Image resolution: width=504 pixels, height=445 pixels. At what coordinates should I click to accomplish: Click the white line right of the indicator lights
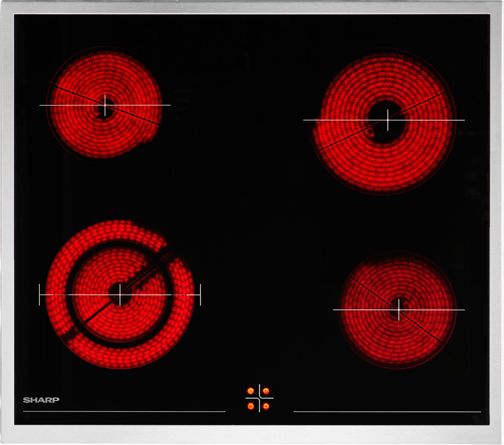(x=387, y=412)
